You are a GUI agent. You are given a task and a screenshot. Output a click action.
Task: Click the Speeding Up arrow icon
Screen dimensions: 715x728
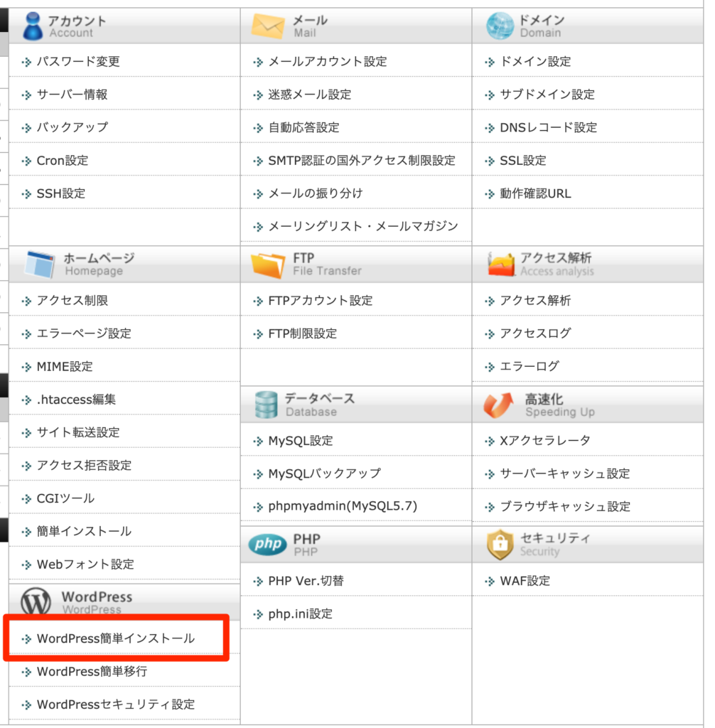499,405
